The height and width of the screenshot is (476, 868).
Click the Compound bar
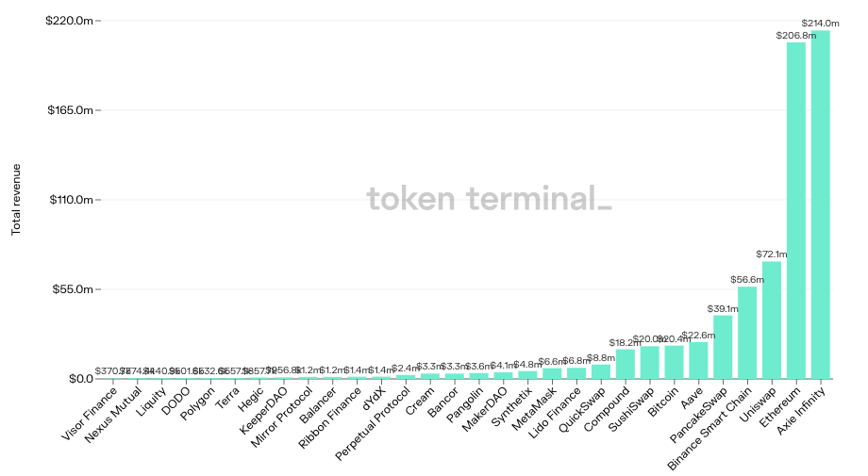click(x=626, y=364)
